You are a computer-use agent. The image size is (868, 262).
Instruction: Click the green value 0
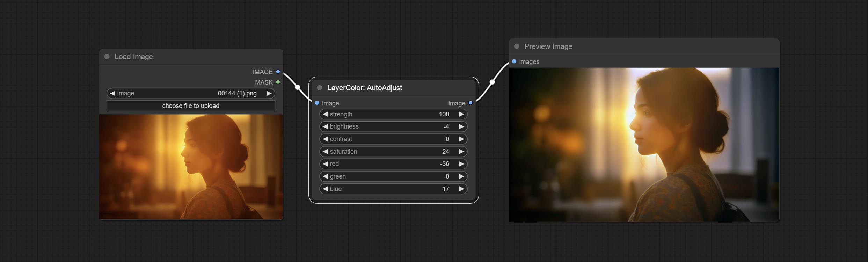pyautogui.click(x=447, y=176)
